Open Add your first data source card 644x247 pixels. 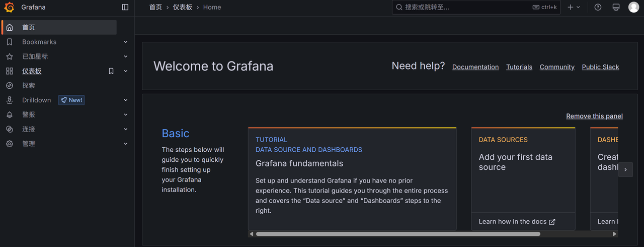[x=523, y=179]
